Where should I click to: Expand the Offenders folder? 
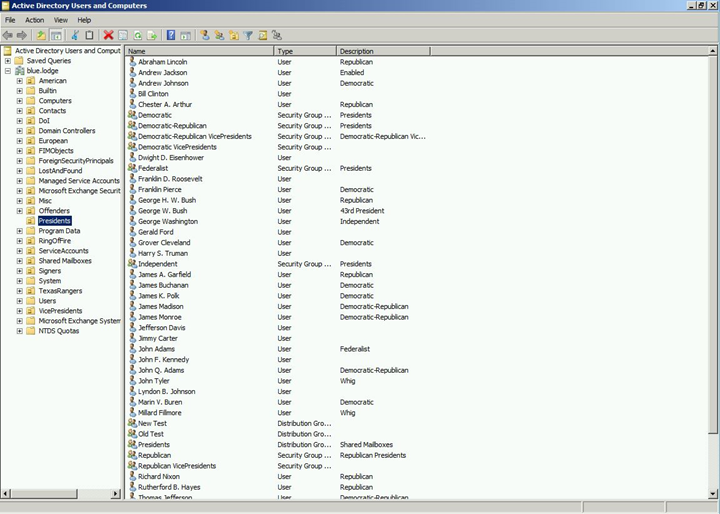(x=20, y=211)
